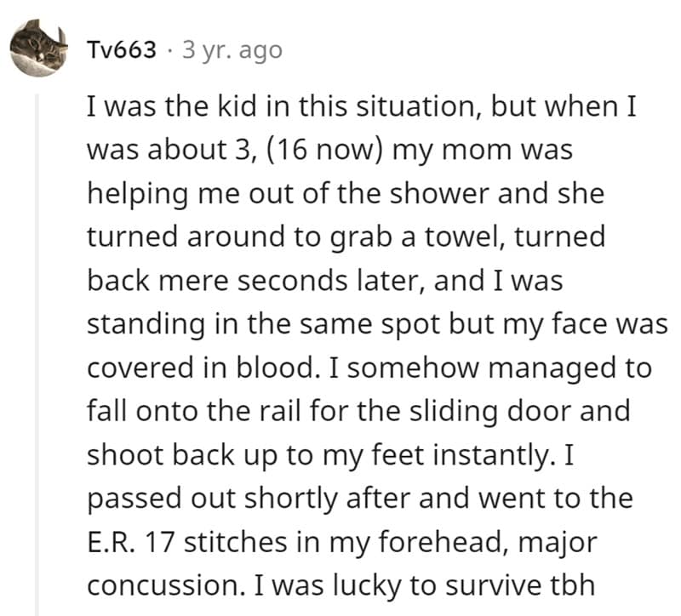
Task: Click the line "helping me out of the shower"
Action: tap(344, 193)
